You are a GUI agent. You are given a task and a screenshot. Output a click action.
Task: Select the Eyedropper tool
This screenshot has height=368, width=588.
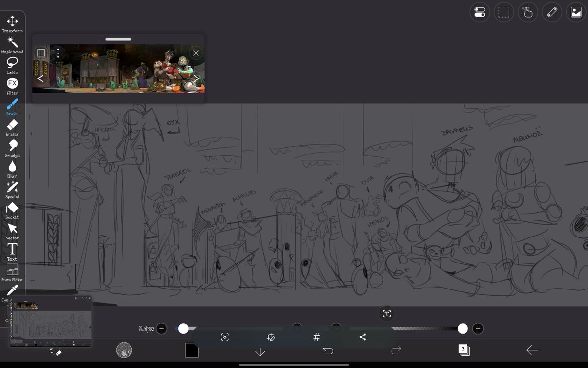pyautogui.click(x=12, y=291)
